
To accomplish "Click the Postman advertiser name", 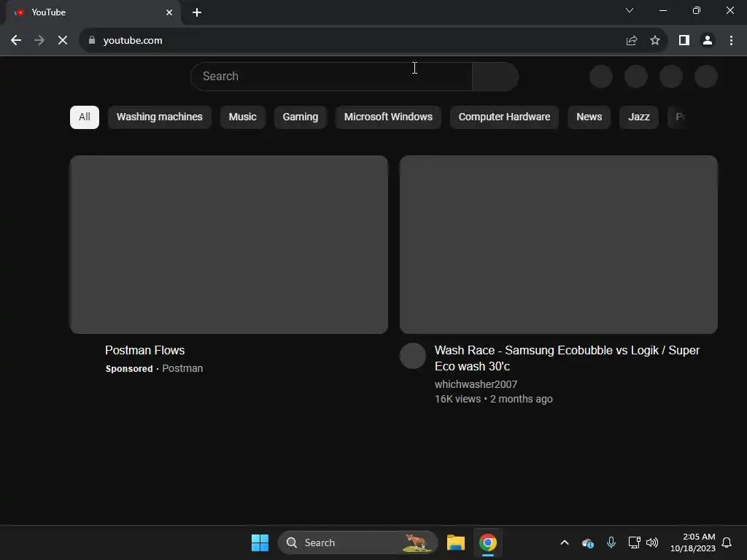I will pos(182,368).
